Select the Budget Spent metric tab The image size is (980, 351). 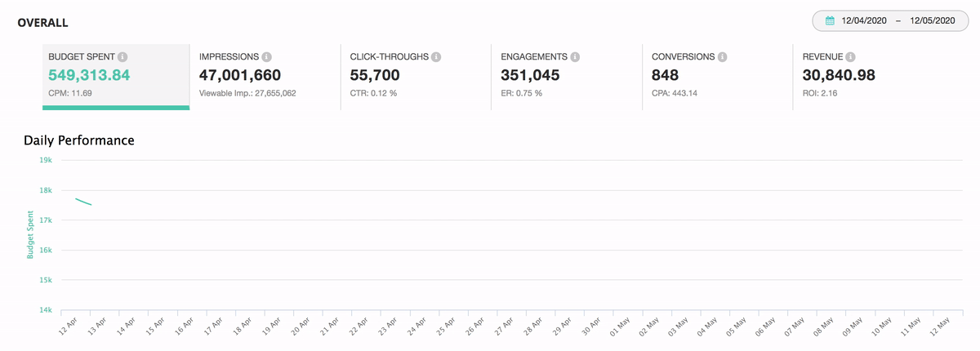click(x=116, y=76)
